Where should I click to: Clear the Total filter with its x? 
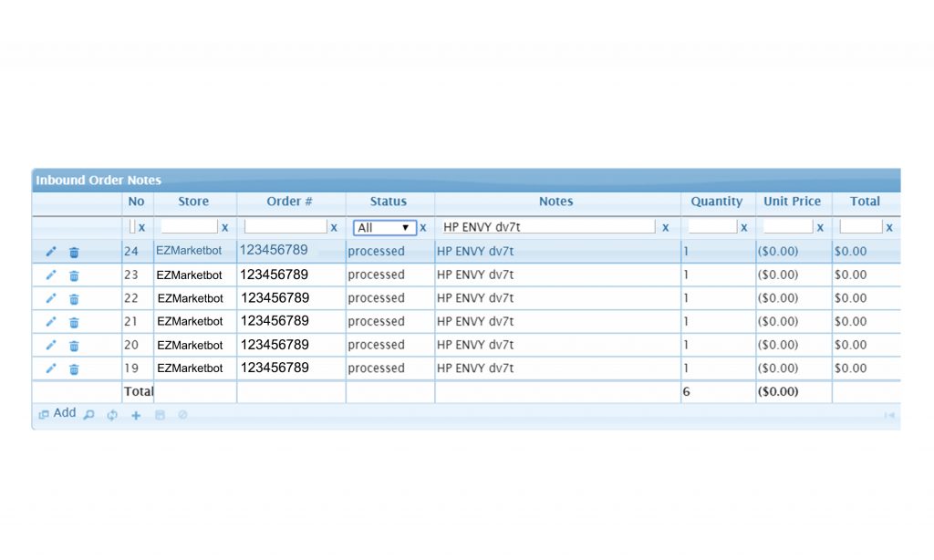889,227
